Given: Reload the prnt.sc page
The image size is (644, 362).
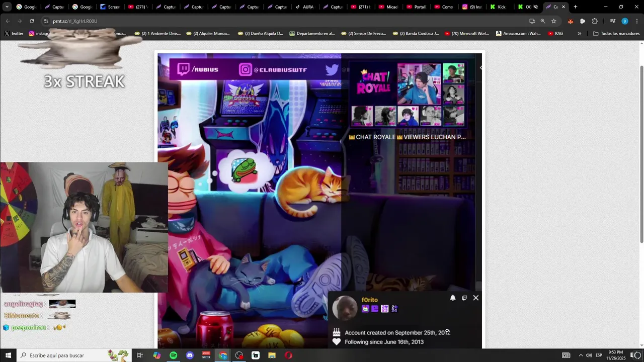Looking at the screenshot, I should [32, 21].
